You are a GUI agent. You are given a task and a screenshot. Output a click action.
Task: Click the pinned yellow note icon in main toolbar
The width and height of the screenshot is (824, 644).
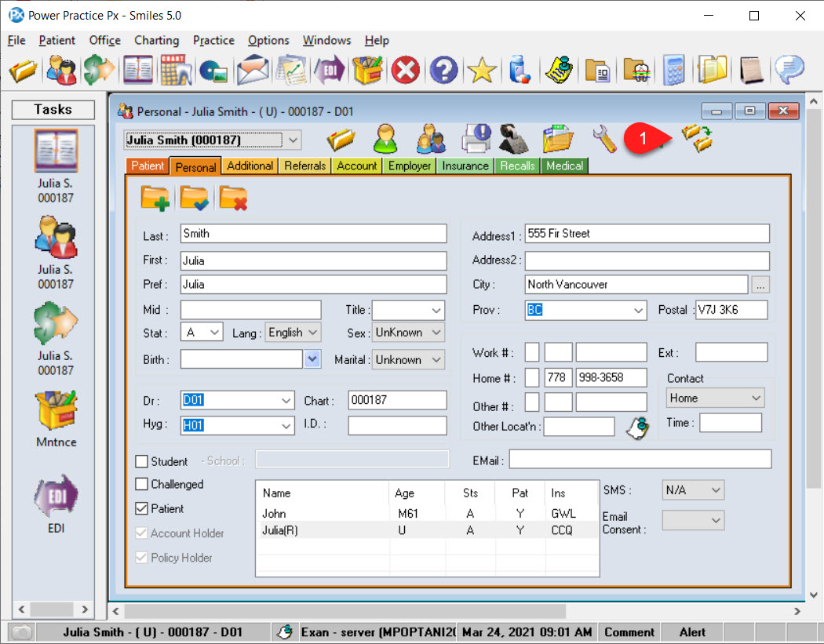point(559,70)
